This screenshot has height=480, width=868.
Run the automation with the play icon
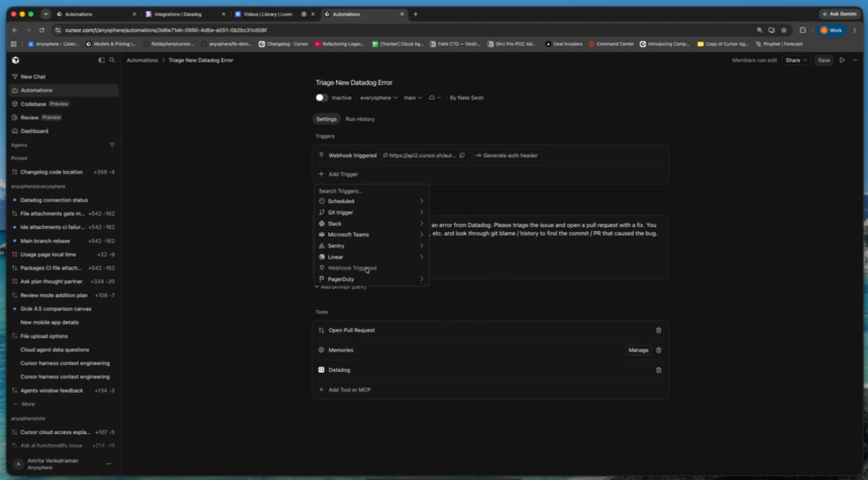click(842, 60)
